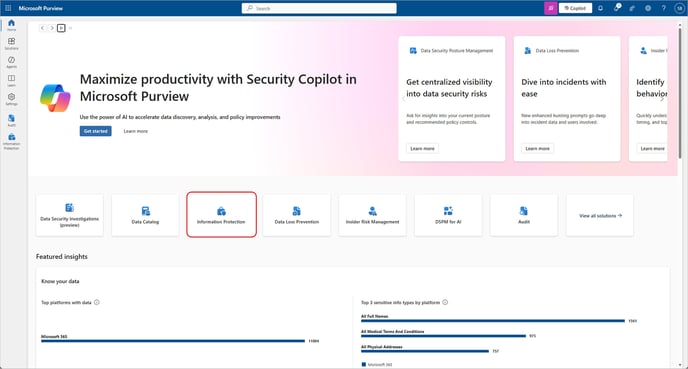Click the Get started button

(x=96, y=131)
